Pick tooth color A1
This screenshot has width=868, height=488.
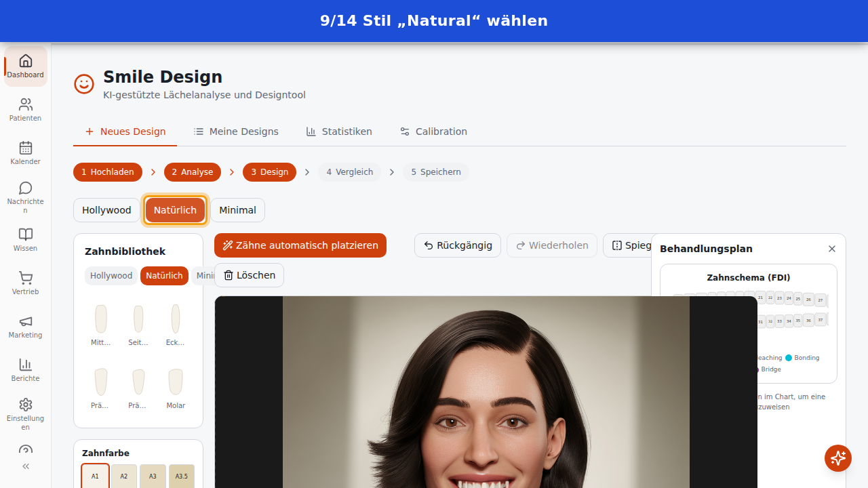pyautogui.click(x=95, y=476)
